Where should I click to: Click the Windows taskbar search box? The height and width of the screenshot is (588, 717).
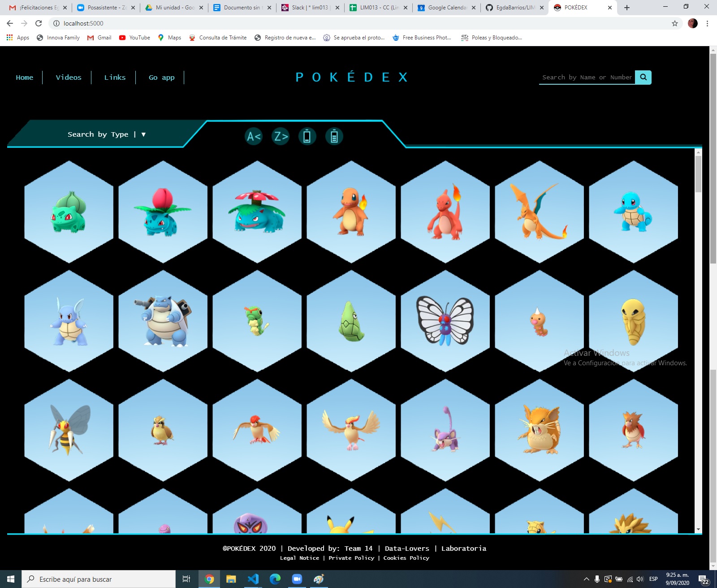pos(99,579)
